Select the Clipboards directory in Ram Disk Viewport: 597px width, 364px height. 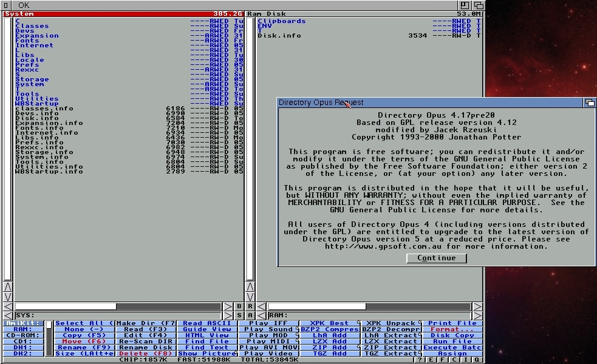point(369,21)
